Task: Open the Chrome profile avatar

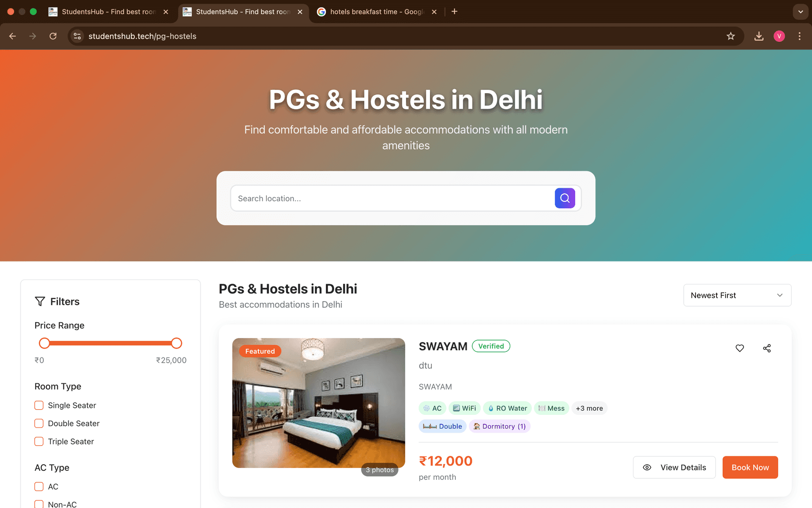Action: 779,36
